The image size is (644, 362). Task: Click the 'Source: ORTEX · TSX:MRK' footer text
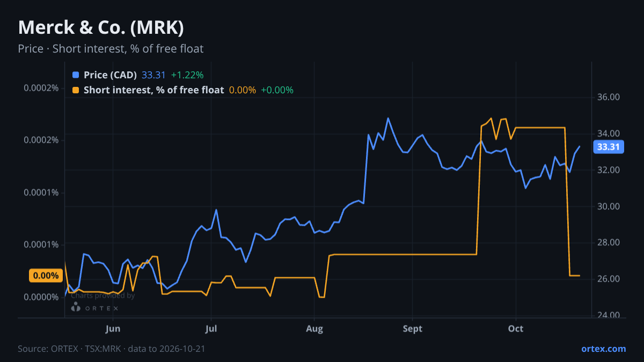[111, 349]
